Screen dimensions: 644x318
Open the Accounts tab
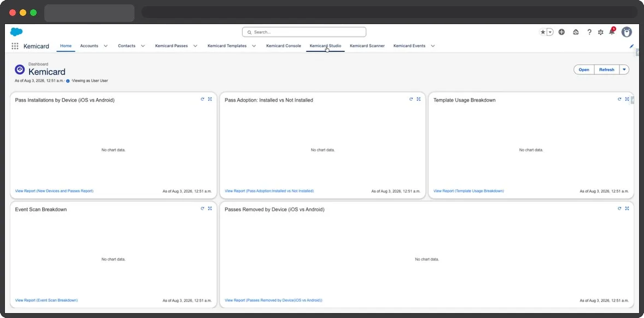pyautogui.click(x=89, y=46)
